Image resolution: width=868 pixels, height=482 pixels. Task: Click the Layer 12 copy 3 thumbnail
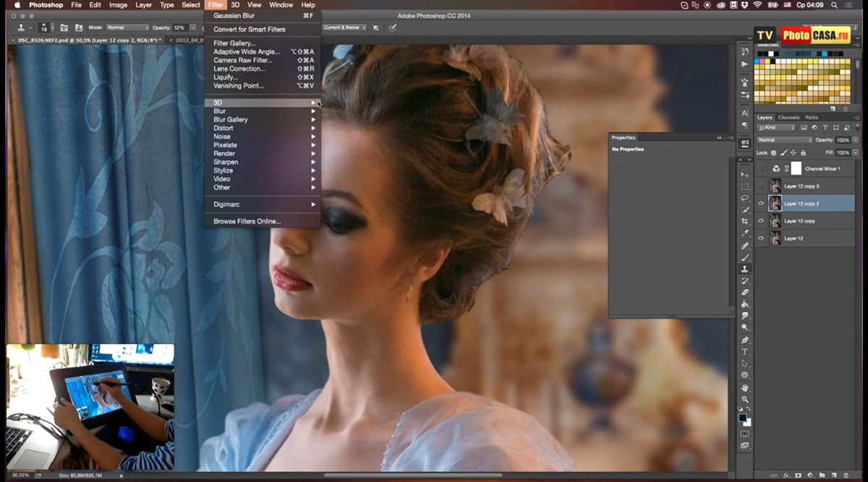point(775,186)
